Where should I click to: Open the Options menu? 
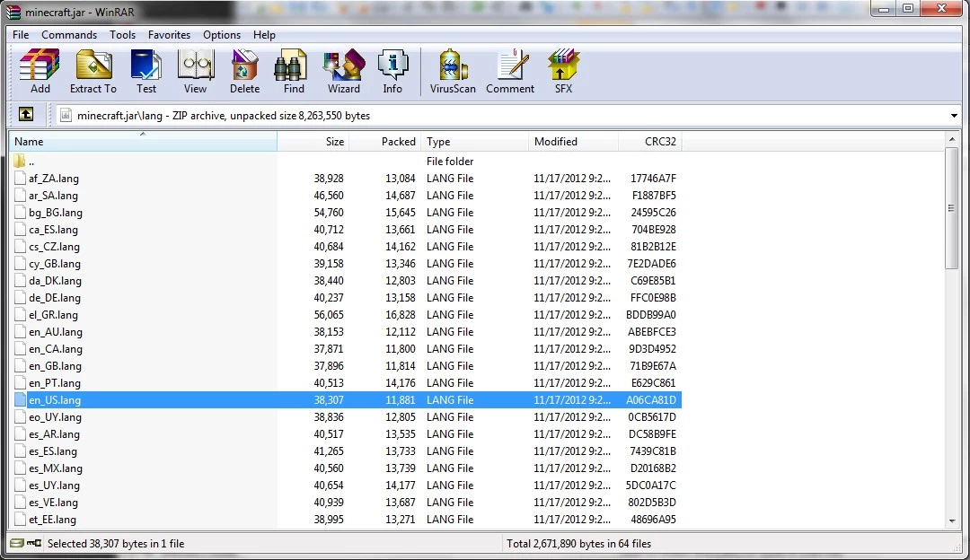(222, 35)
